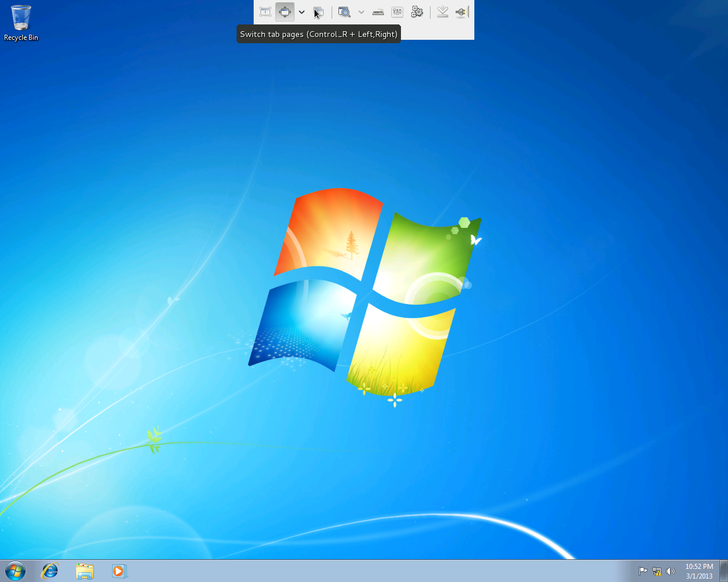Open the preferences sliders icon
This screenshot has height=582, width=728.
pos(398,12)
